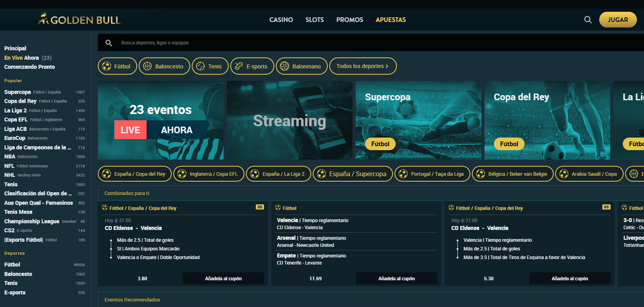Viewport: 644px width, 307px height.
Task: Open NBA in the sidebar
Action: point(44,156)
